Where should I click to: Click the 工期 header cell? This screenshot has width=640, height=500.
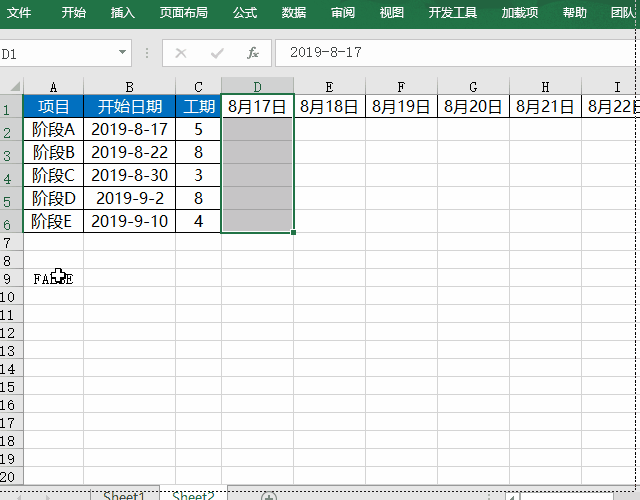tap(198, 107)
